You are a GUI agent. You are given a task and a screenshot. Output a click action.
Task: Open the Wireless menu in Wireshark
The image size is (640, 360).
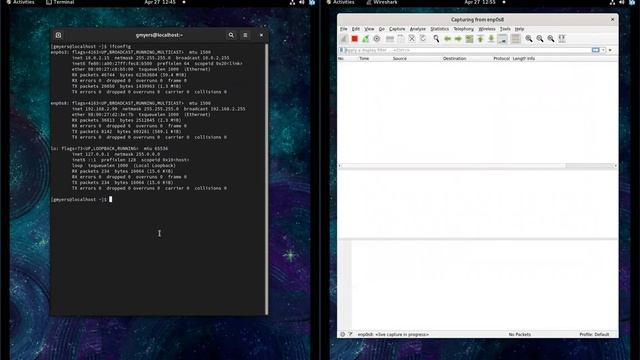click(x=487, y=29)
